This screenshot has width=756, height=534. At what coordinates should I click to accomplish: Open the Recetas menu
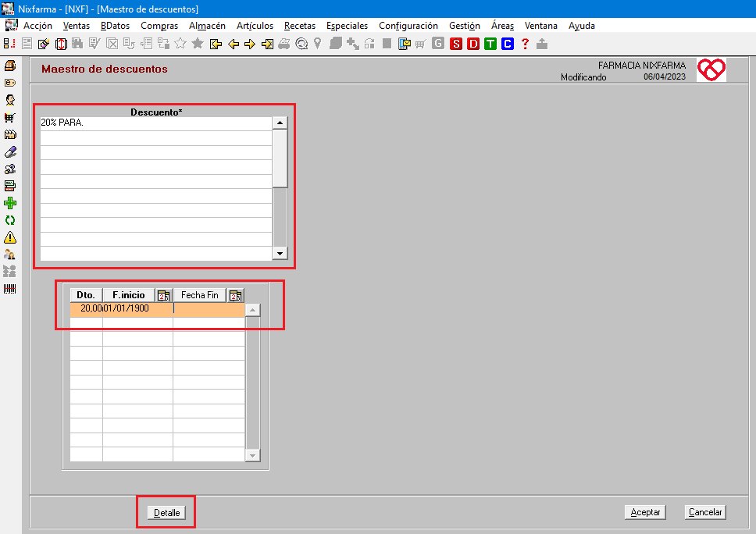coord(300,26)
